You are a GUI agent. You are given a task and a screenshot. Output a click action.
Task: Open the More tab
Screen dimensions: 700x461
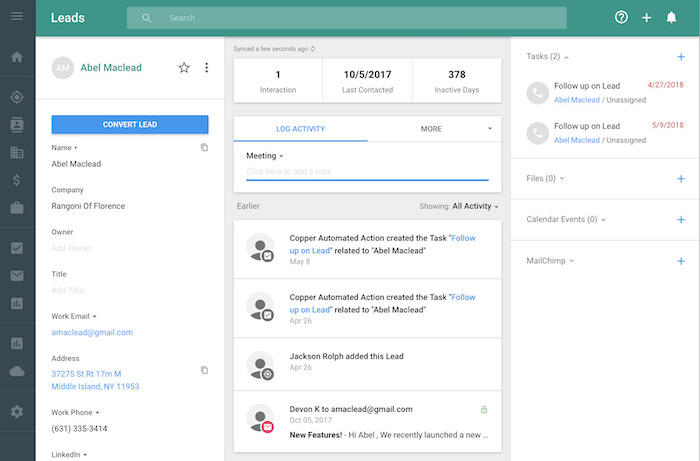pos(432,129)
